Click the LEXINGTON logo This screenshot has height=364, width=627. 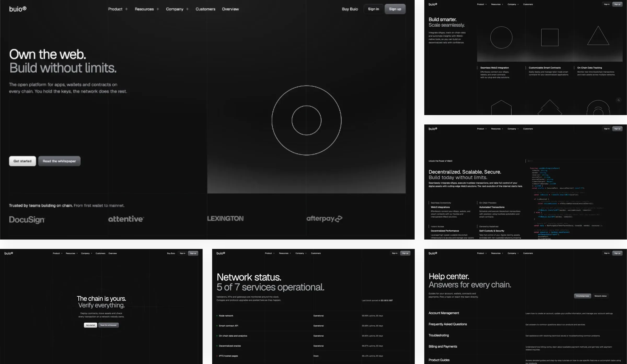coord(225,218)
